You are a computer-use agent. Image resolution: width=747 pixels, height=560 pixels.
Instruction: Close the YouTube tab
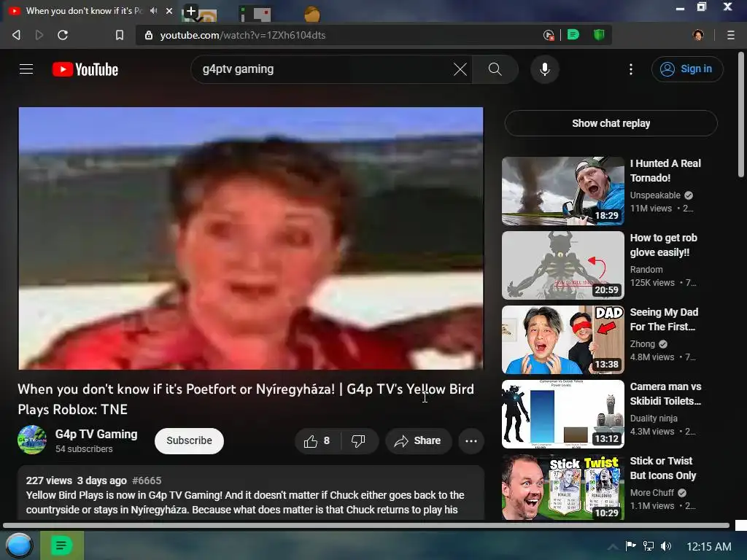point(169,10)
